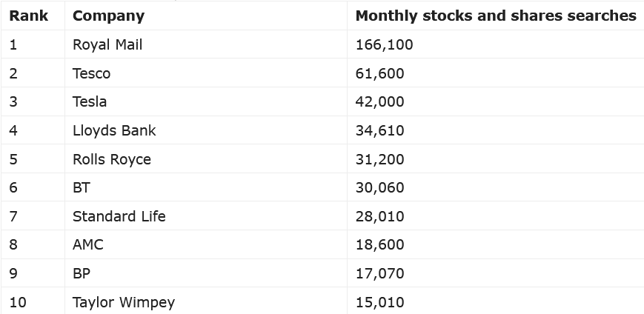Select the Lloyds Bank cell

coord(114,130)
